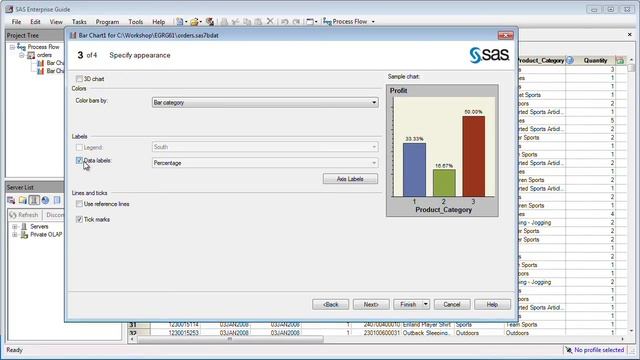This screenshot has width=640, height=360.
Task: Select the first Bar Chart icon in Project Tree
Action: [41, 63]
